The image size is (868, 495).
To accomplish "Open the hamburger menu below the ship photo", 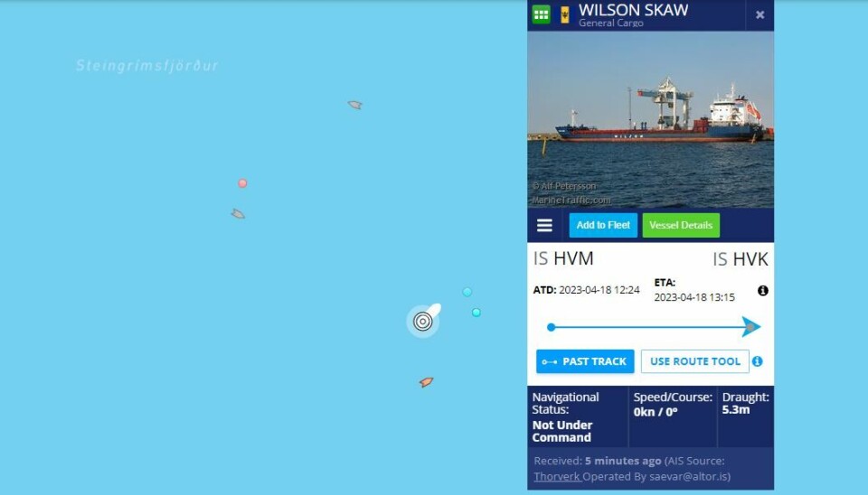I will pyautogui.click(x=544, y=225).
